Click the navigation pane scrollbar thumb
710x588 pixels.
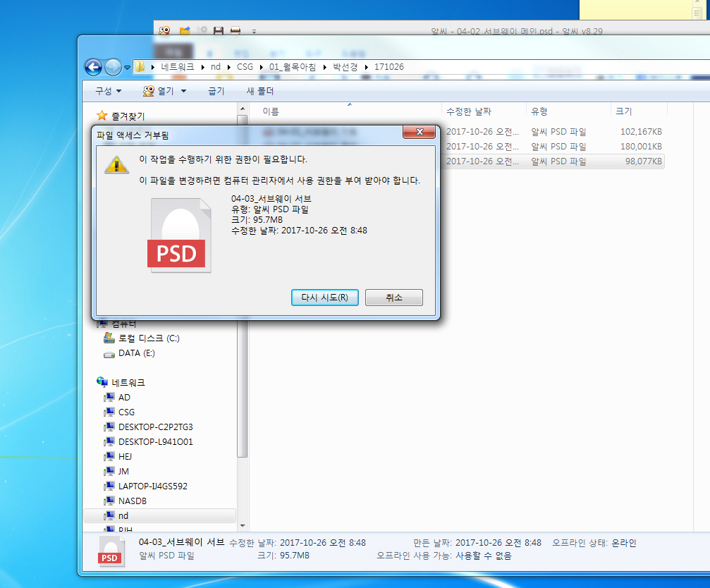coord(243,389)
